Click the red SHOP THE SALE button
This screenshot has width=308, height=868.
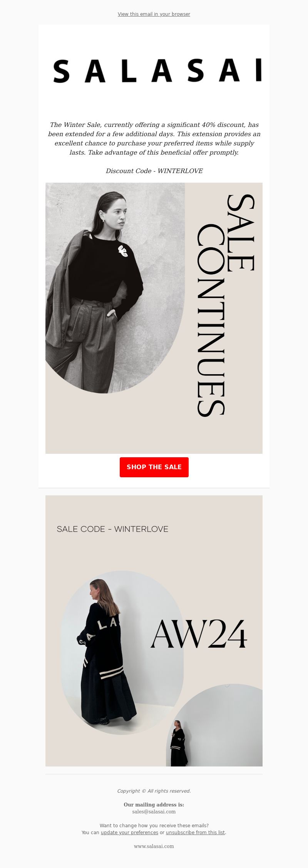tap(154, 467)
